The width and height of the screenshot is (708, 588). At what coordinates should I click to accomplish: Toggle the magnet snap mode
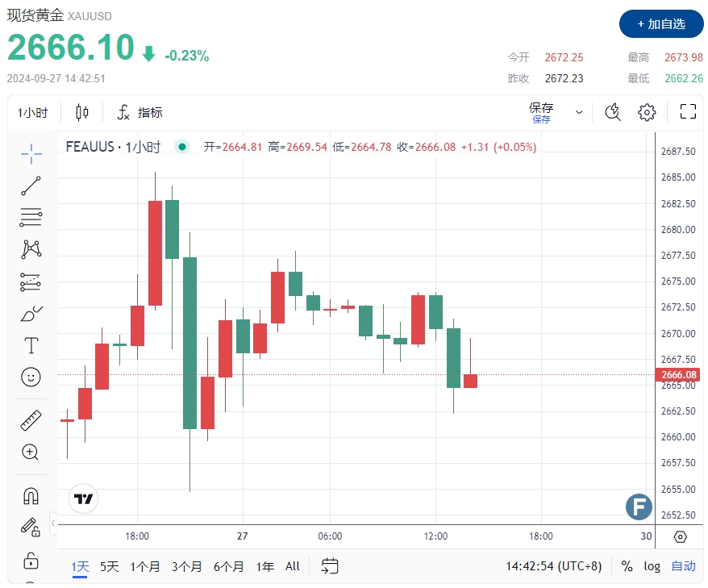pyautogui.click(x=31, y=495)
